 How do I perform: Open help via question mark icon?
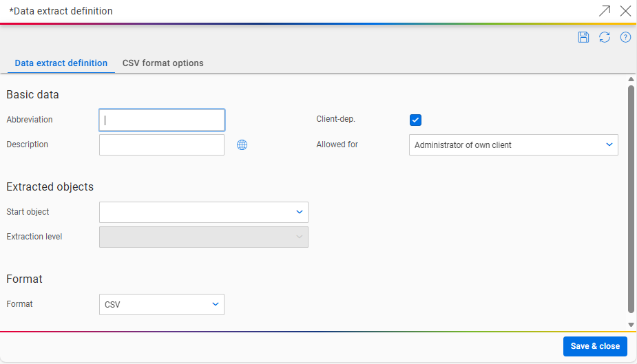point(625,37)
